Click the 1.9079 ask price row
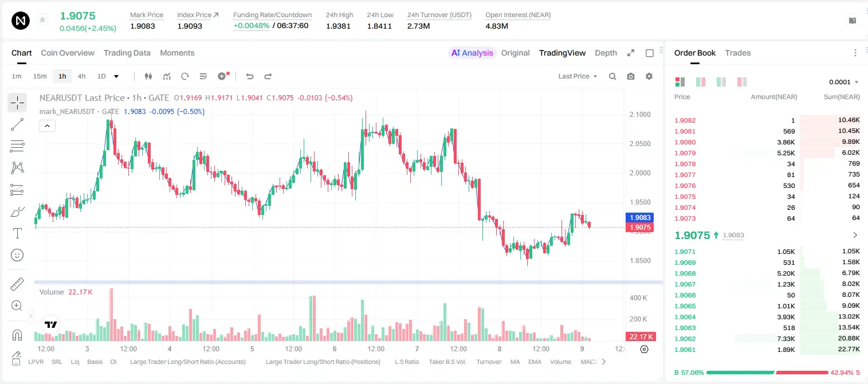The height and width of the screenshot is (384, 868). (767, 153)
